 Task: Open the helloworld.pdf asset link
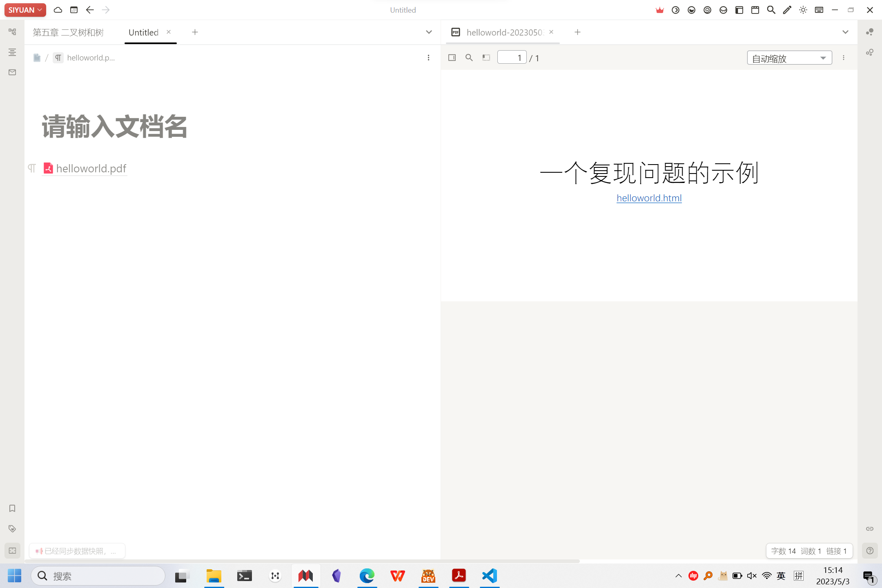(91, 169)
